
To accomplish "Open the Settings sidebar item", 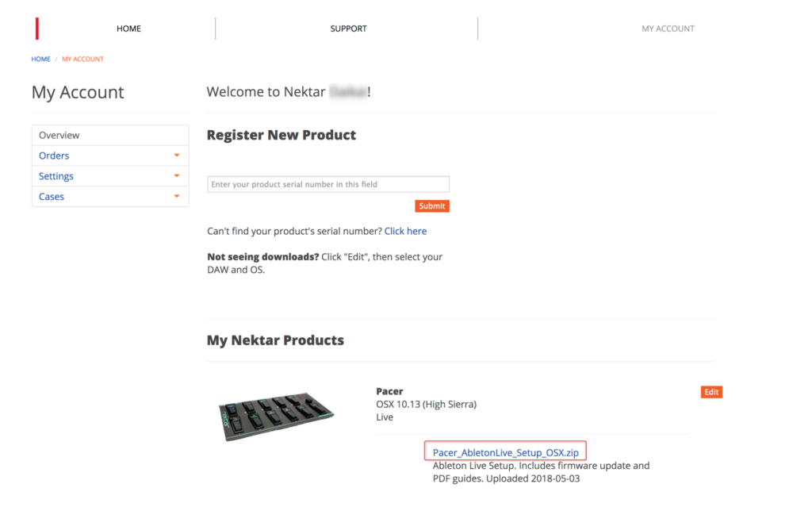I will [x=56, y=176].
